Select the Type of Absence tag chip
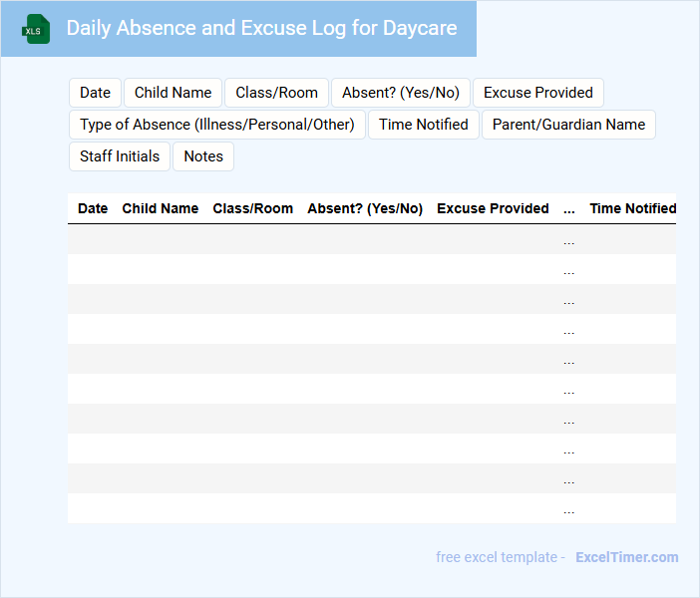This screenshot has width=700, height=598. click(216, 125)
